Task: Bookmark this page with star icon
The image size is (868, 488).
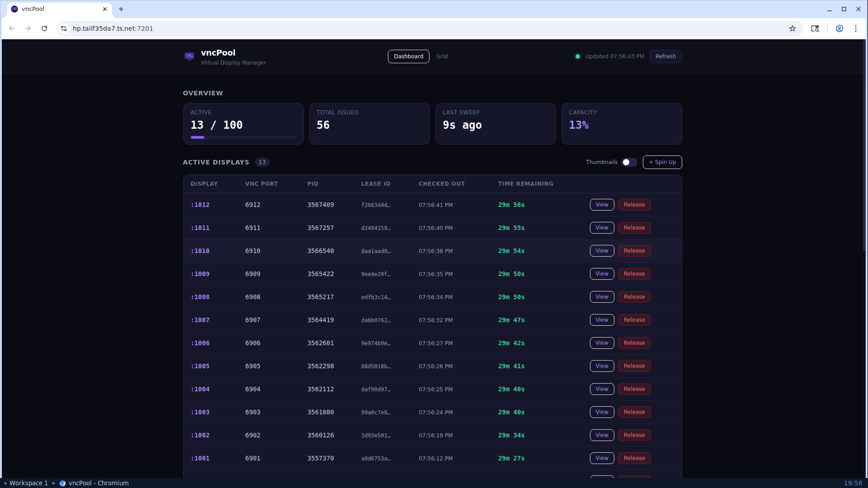Action: [793, 28]
